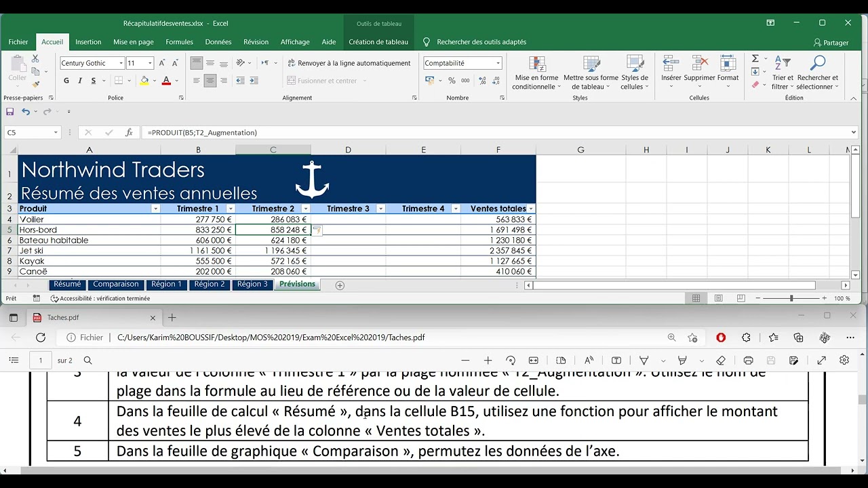This screenshot has width=868, height=488.
Task: Increase font size with the larger A icon
Action: (x=162, y=63)
